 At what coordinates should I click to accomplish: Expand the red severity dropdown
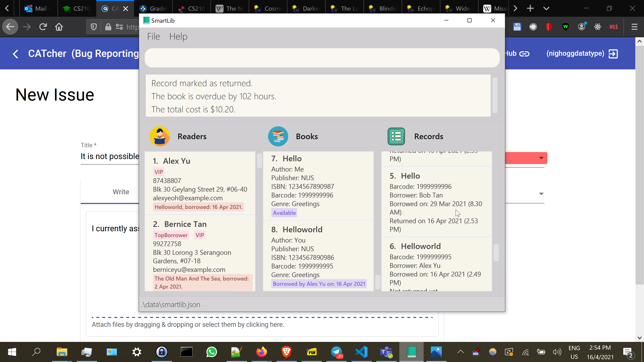coord(541,158)
